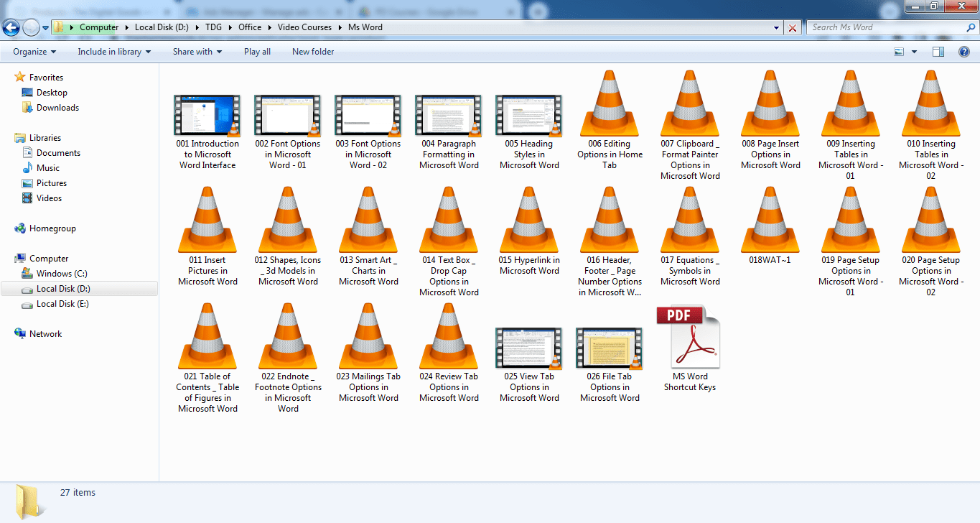Image resolution: width=980 pixels, height=523 pixels.
Task: Select the 002 Font Options - 01 video thumbnail
Action: [x=288, y=115]
